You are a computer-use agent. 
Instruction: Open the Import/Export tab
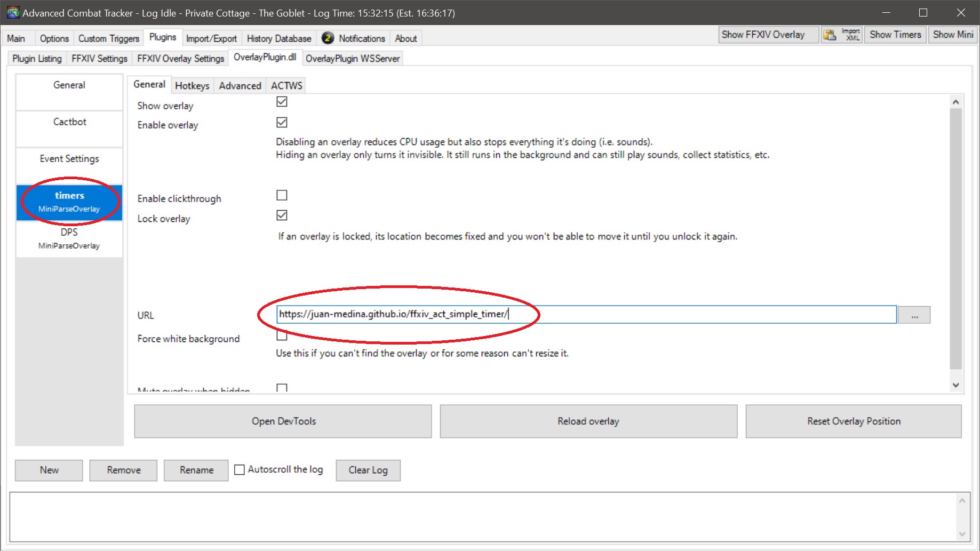pyautogui.click(x=211, y=38)
